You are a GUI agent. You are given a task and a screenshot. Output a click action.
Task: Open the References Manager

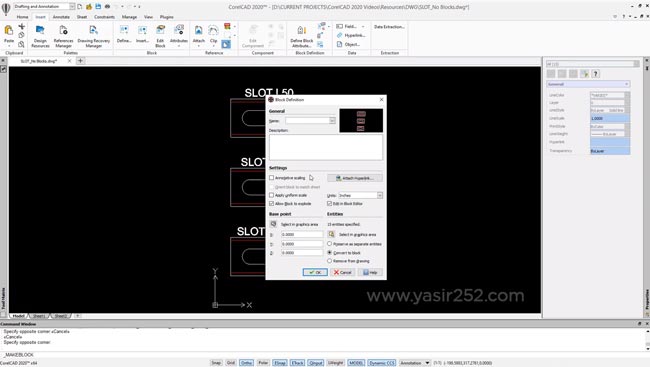point(63,30)
